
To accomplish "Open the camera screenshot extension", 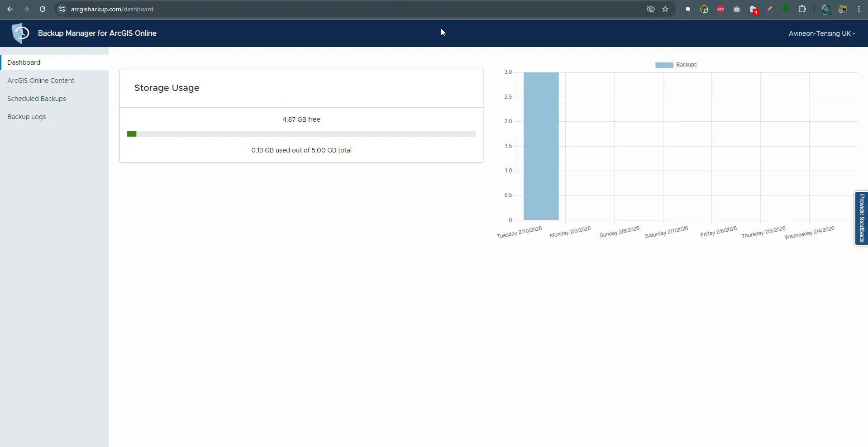I will click(x=737, y=9).
